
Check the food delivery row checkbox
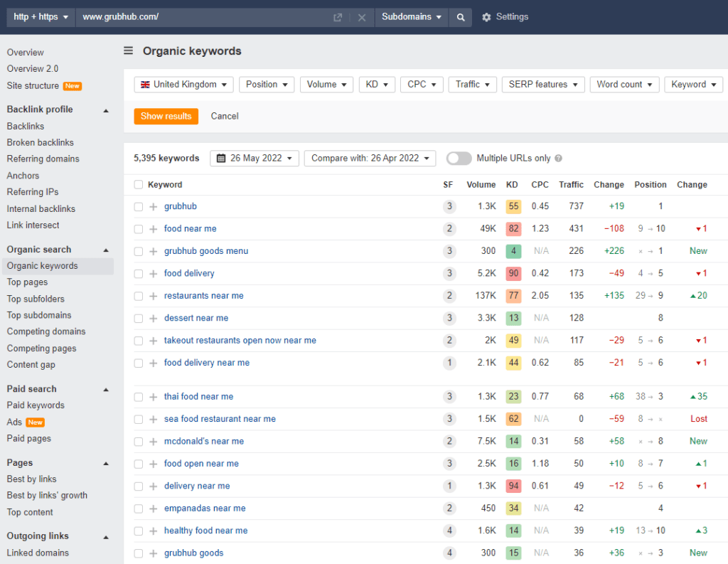[x=139, y=274]
